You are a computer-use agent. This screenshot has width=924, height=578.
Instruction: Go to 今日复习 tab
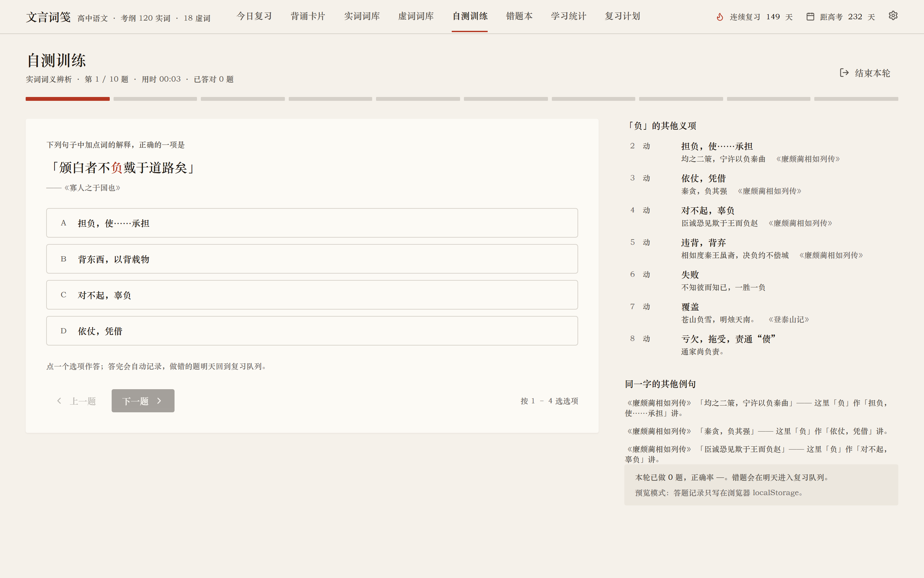tap(254, 16)
